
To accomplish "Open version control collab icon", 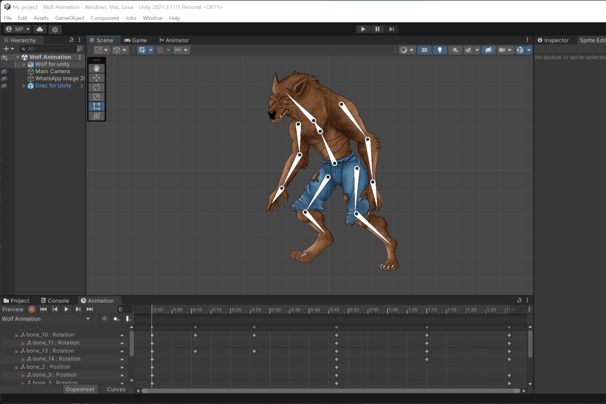I will 55,29.
